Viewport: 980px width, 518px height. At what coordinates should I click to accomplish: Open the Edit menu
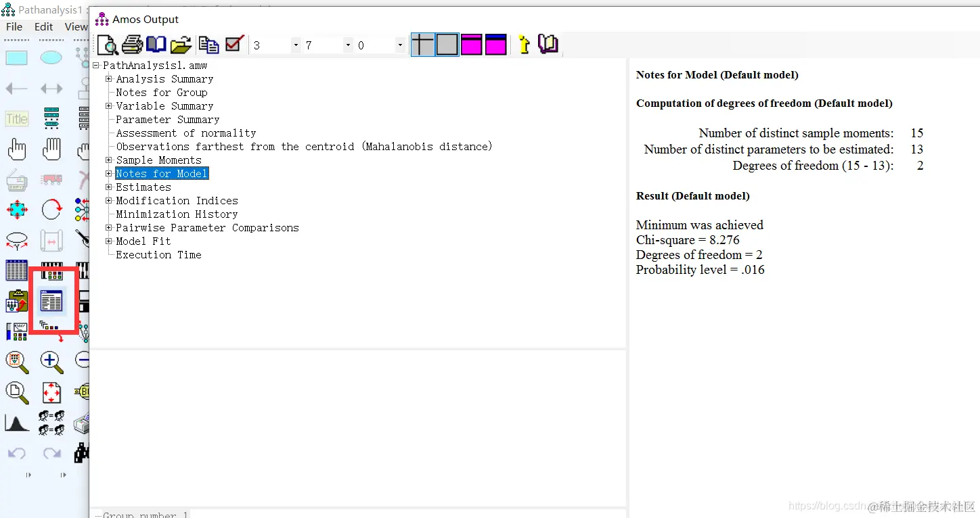coord(44,27)
